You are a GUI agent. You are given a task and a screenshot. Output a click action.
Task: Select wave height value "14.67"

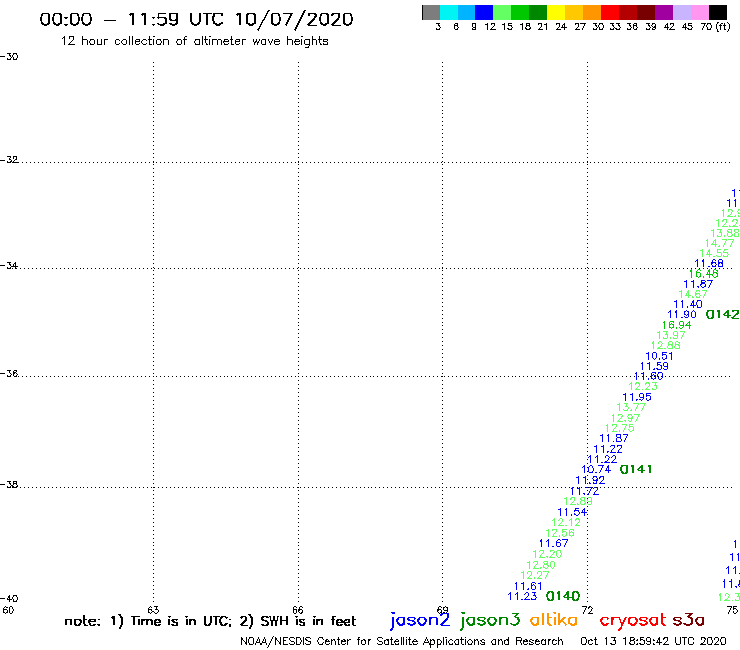pyautogui.click(x=693, y=295)
